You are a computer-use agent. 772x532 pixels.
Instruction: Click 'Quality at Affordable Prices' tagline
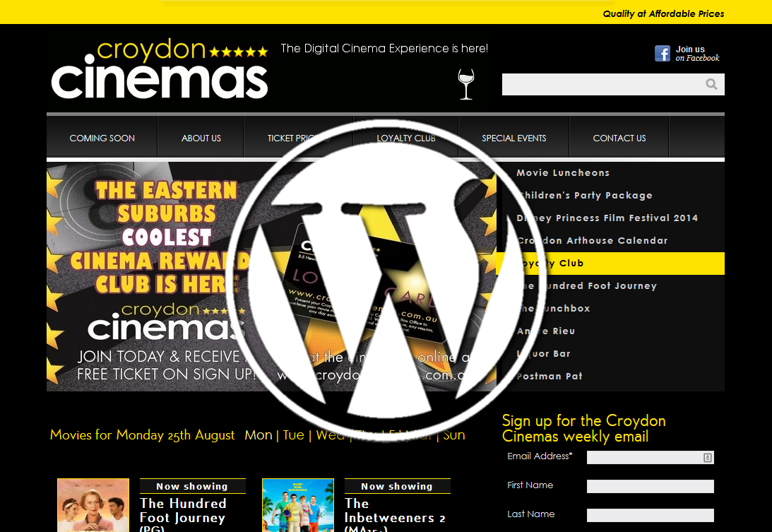(x=663, y=14)
